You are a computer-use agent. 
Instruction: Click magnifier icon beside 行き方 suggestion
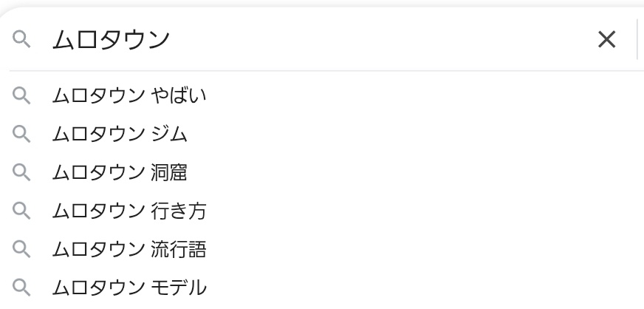tap(22, 211)
